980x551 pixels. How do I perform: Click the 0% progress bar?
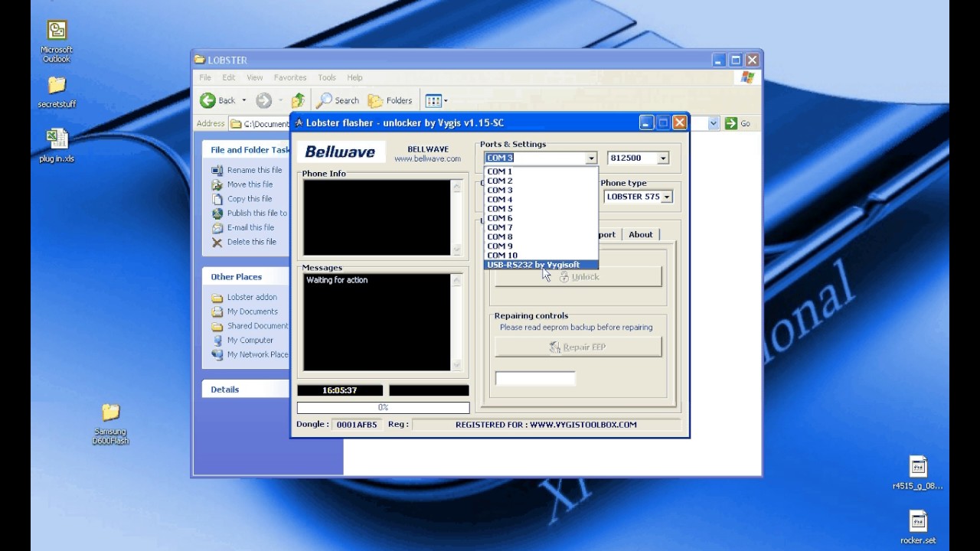383,408
